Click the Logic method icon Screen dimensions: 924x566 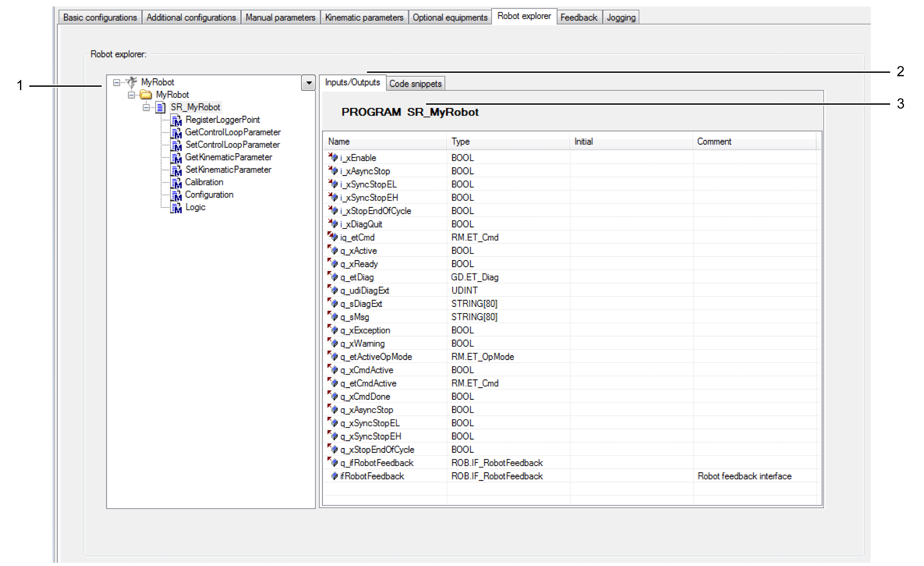point(176,207)
